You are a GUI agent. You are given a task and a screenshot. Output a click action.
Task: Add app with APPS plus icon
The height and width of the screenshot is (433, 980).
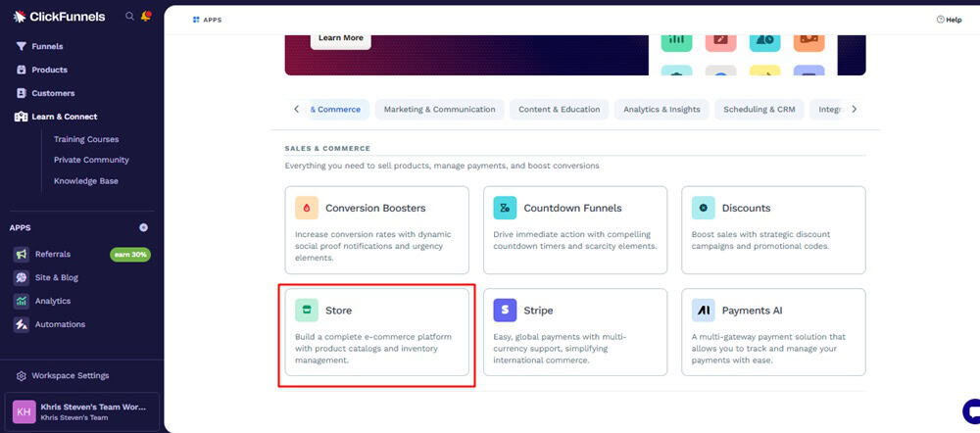click(144, 228)
